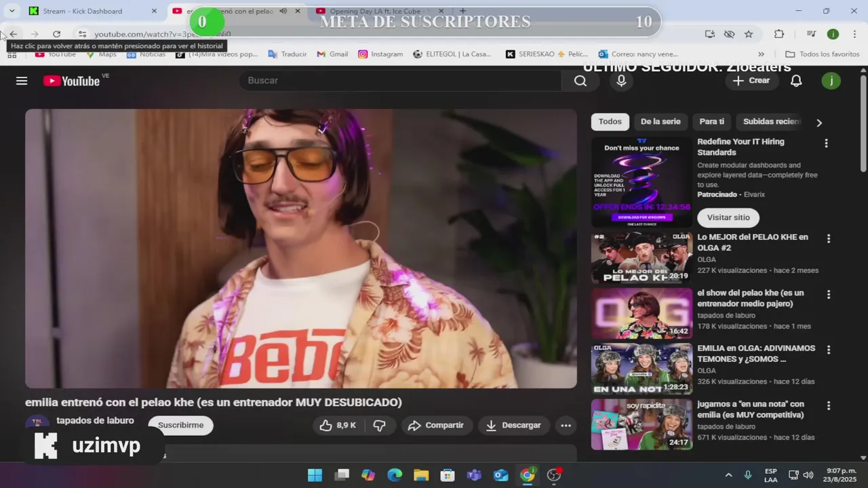The width and height of the screenshot is (868, 488).
Task: Open File Explorer from taskbar
Action: tap(421, 474)
